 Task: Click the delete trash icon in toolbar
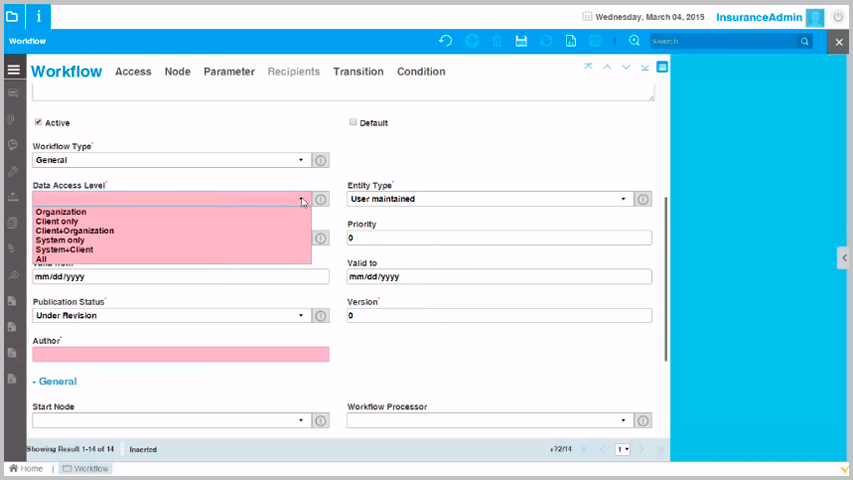(497, 41)
